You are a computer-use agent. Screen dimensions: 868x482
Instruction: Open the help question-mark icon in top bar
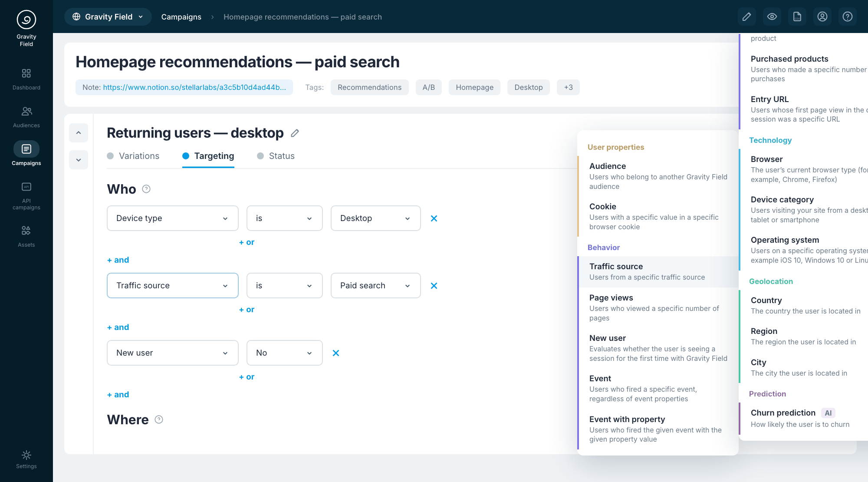point(848,17)
